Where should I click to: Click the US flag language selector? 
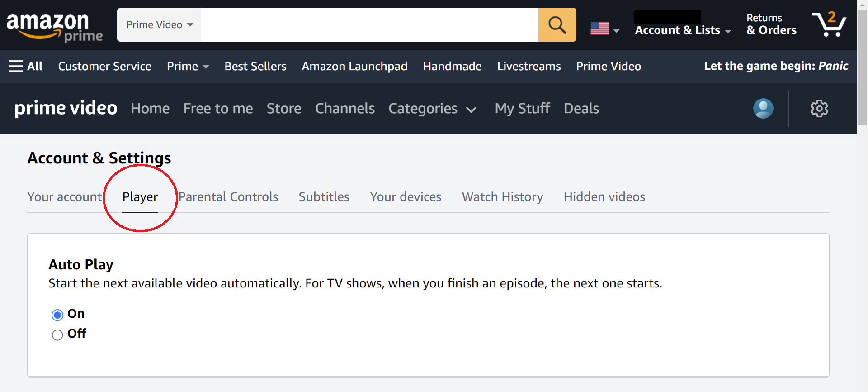pyautogui.click(x=605, y=29)
